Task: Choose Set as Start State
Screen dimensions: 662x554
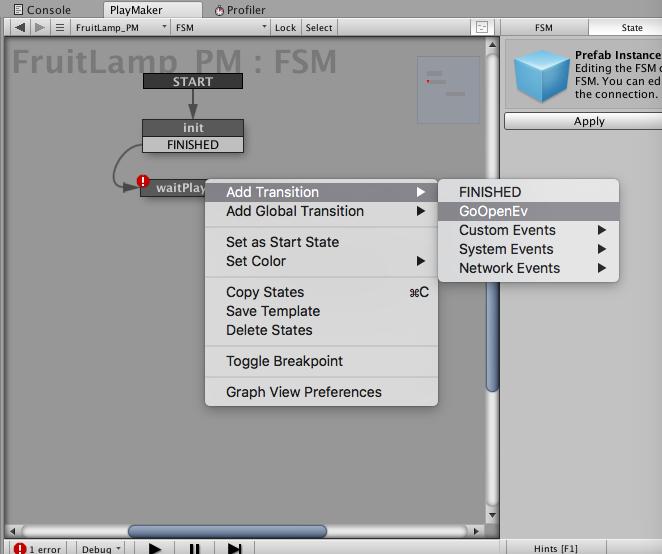Action: coord(321,242)
